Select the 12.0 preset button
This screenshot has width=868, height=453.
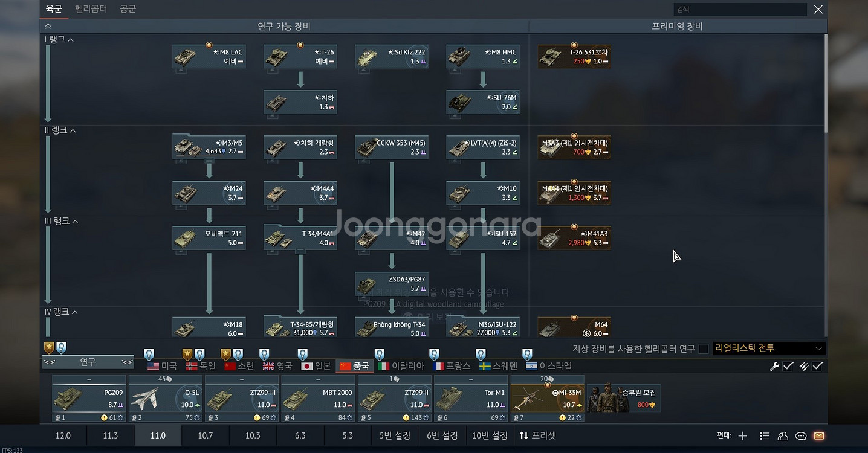[63, 435]
